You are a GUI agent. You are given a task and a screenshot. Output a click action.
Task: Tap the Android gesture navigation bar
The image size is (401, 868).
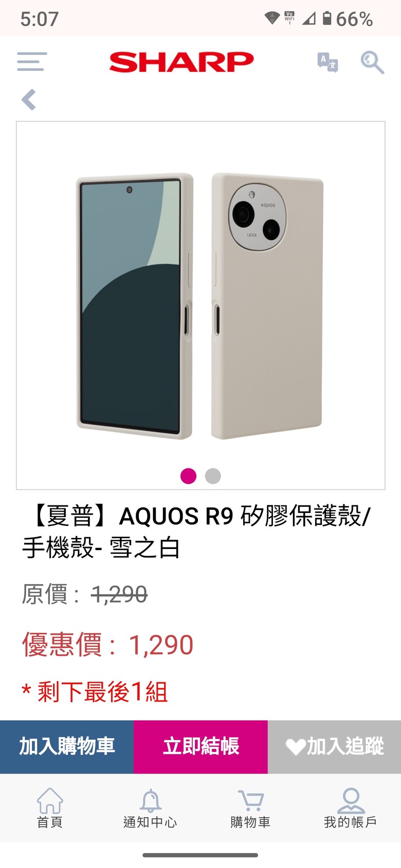[x=200, y=855]
